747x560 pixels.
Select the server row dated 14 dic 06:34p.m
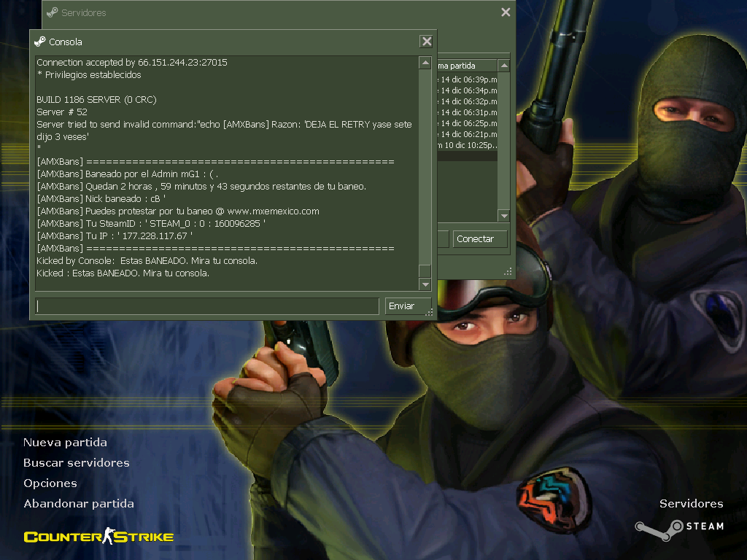pos(468,90)
